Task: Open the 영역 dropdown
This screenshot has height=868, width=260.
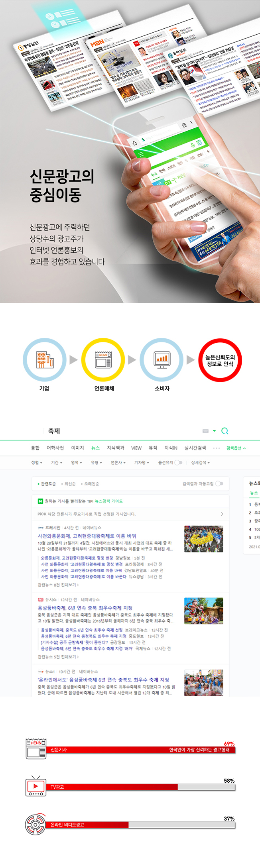Action: [x=77, y=463]
